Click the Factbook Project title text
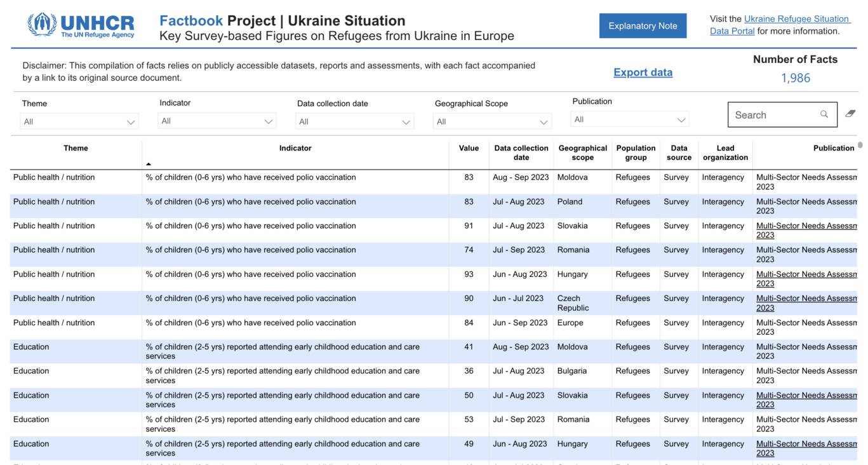This screenshot has width=868, height=465. pyautogui.click(x=282, y=21)
